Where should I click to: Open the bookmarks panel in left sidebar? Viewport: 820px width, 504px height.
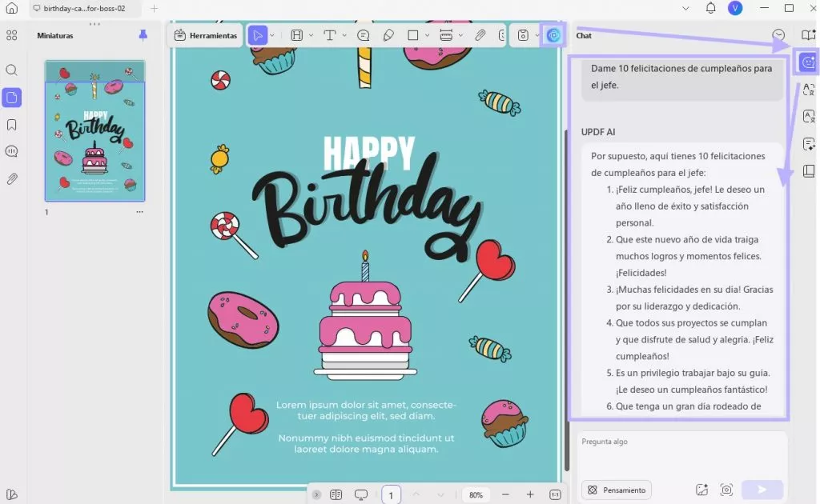point(11,125)
